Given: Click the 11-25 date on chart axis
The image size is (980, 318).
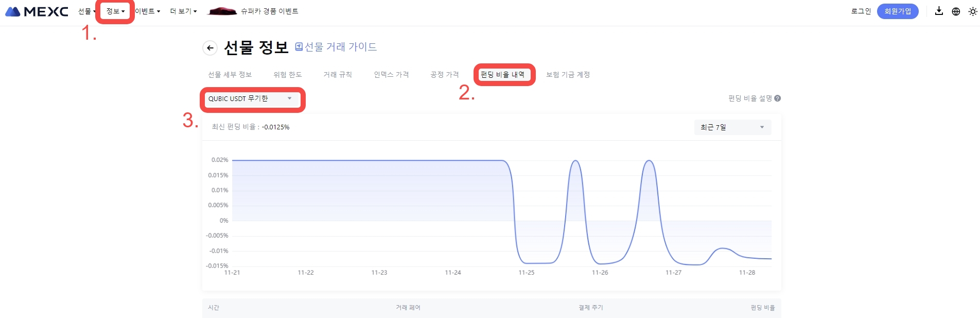Looking at the screenshot, I should coord(526,273).
